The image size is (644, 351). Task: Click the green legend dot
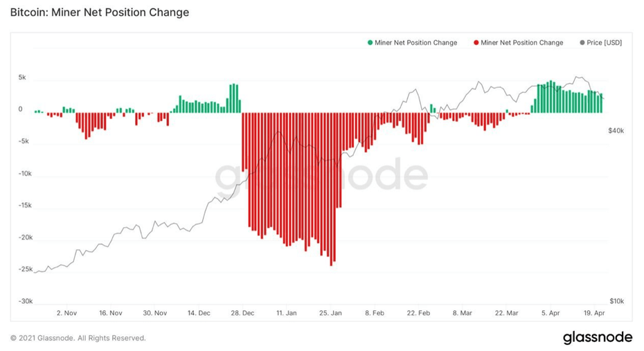(370, 43)
